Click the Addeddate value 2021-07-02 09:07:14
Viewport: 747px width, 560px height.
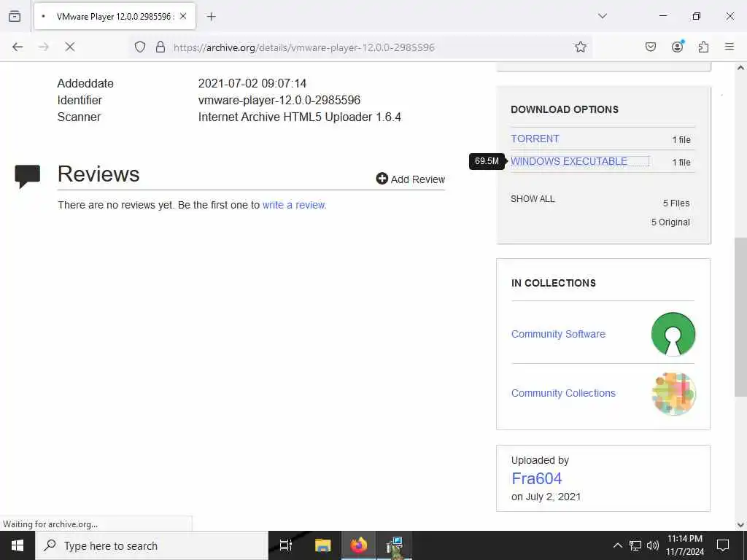click(252, 83)
